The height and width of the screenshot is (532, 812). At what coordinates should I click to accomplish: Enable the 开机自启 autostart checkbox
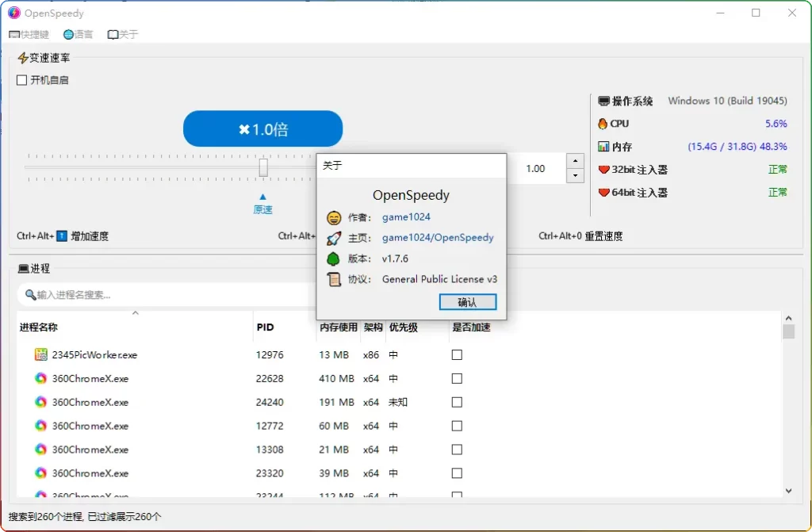click(x=21, y=80)
